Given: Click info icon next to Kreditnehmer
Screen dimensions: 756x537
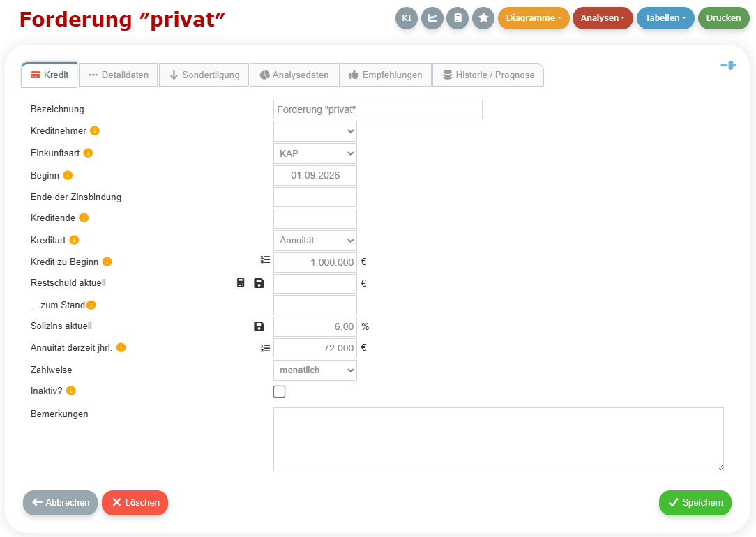Looking at the screenshot, I should pos(95,130).
